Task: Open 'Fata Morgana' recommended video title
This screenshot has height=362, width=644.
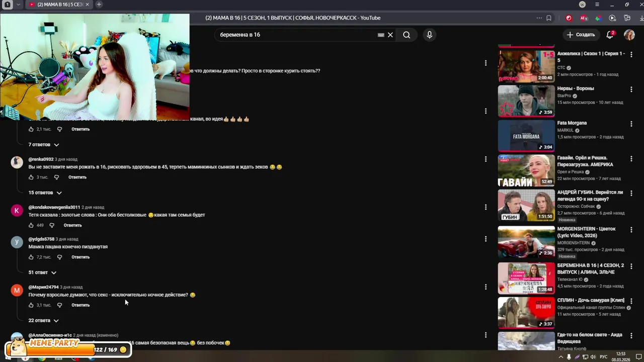Action: pyautogui.click(x=572, y=123)
